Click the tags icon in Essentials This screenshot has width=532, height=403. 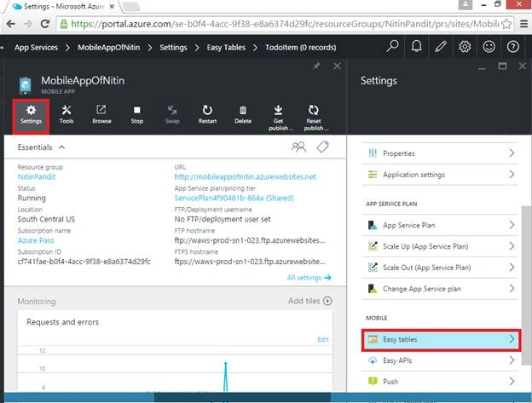tap(322, 147)
